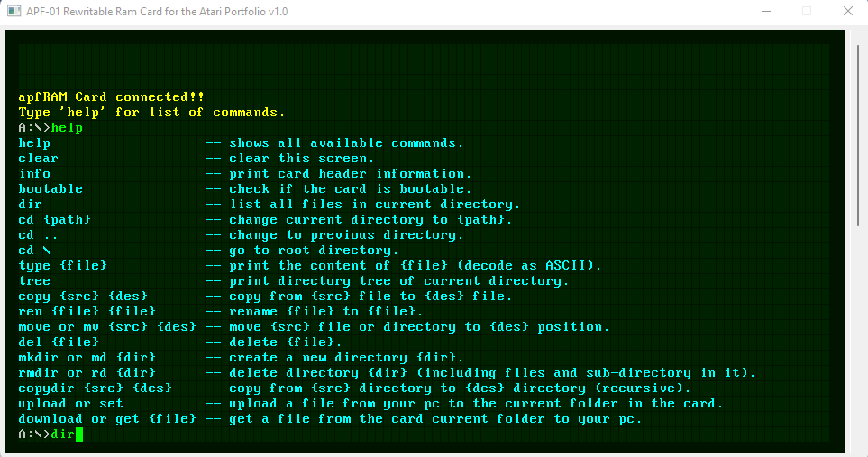
Task: Close the APF-01 Ram Card window
Action: 845,12
